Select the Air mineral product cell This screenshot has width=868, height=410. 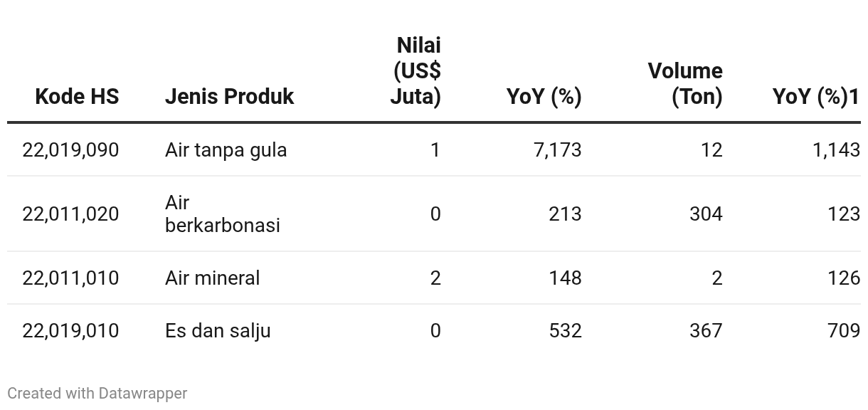coord(212,278)
